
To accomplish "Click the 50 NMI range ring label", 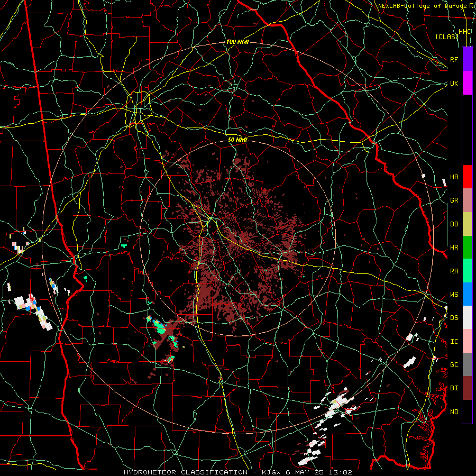I will click(x=237, y=140).
